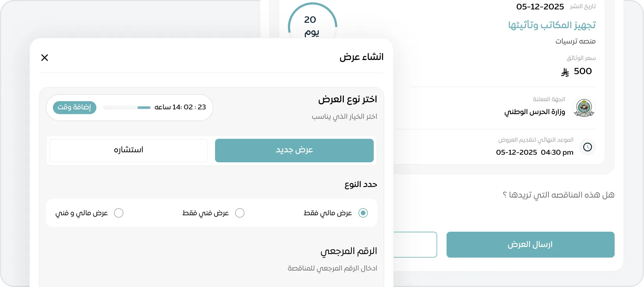Click the 14:02:23 ساعه countdown timer text
This screenshot has width=644, height=287.
[x=180, y=107]
